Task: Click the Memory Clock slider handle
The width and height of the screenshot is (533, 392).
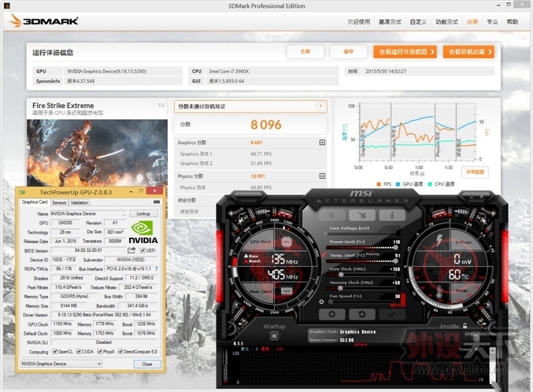Action: point(340,288)
